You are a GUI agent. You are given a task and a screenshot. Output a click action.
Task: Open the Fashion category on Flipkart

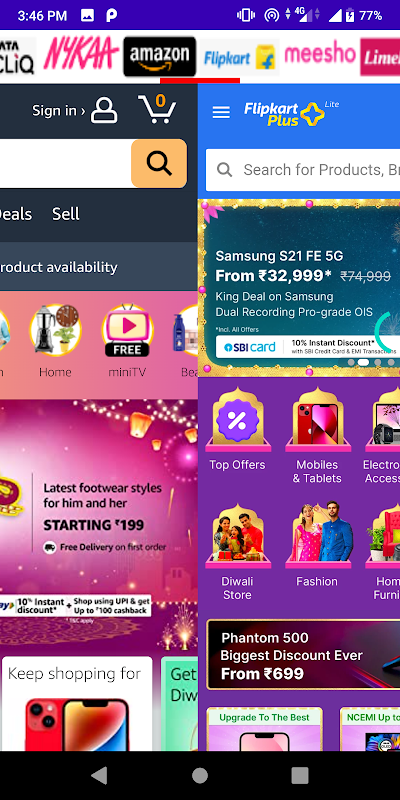click(317, 545)
